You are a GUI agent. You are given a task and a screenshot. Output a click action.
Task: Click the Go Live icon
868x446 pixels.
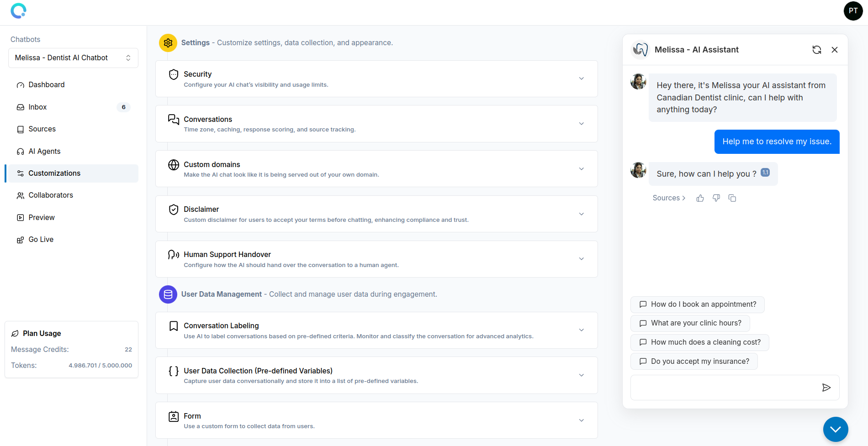pos(20,239)
